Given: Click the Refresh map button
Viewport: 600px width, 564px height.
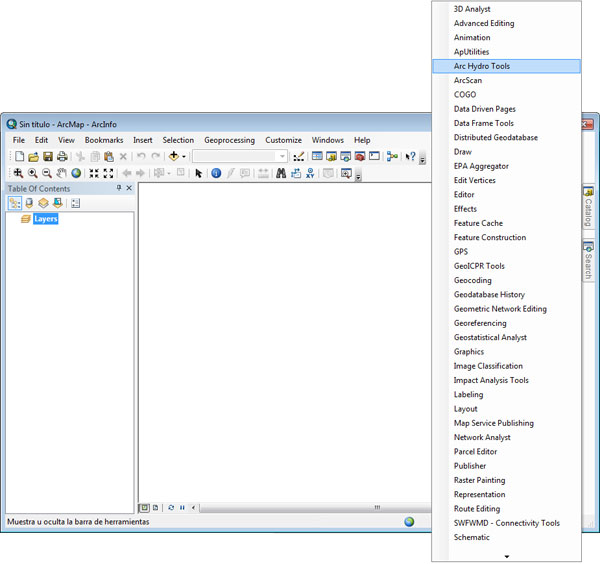Looking at the screenshot, I should 171,508.
